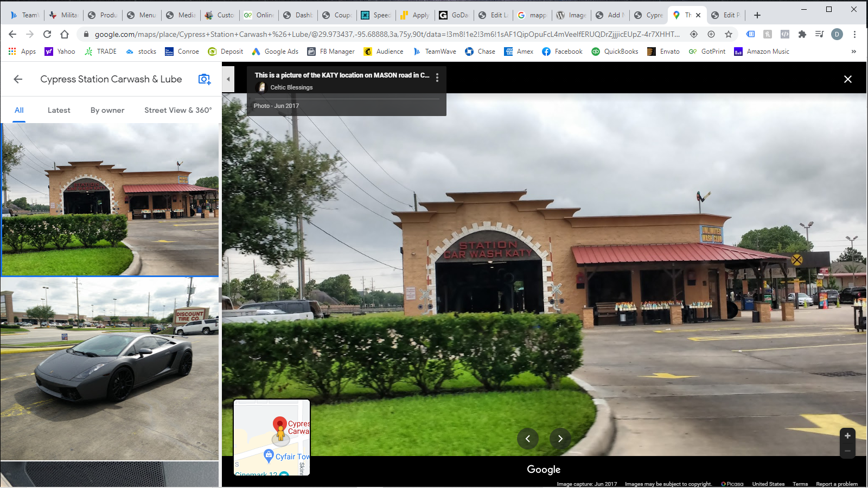Click the add photo camera icon
The height and width of the screenshot is (488, 868).
coord(204,79)
